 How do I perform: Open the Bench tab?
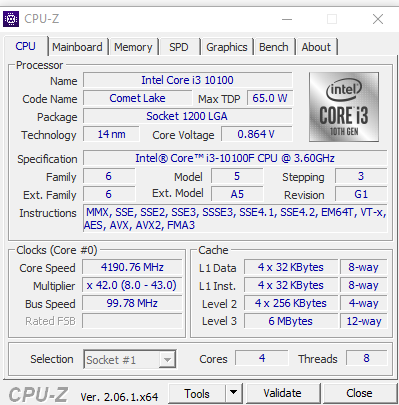pyautogui.click(x=274, y=47)
